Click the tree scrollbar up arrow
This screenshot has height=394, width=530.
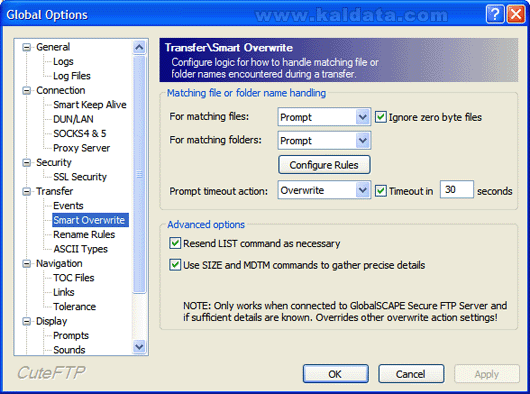139,47
